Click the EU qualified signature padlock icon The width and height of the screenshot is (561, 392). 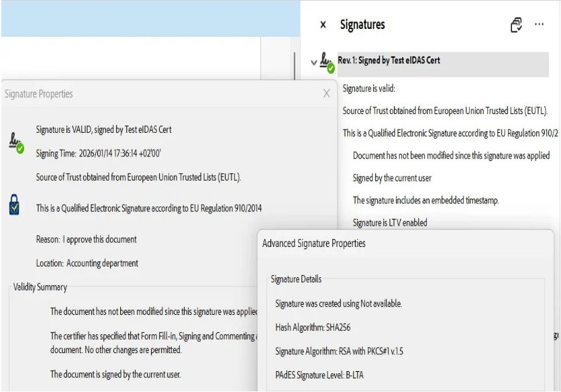click(14, 205)
